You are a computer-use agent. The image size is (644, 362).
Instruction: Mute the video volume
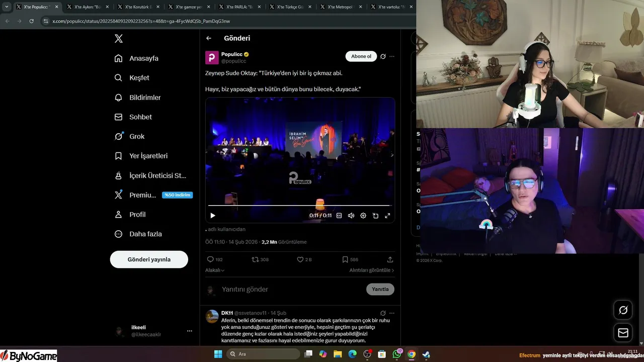click(x=351, y=215)
